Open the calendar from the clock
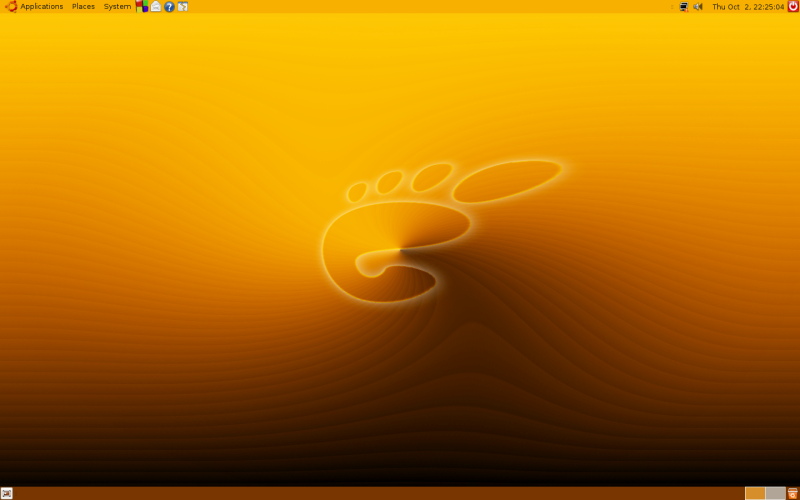This screenshot has height=500, width=800. point(748,7)
